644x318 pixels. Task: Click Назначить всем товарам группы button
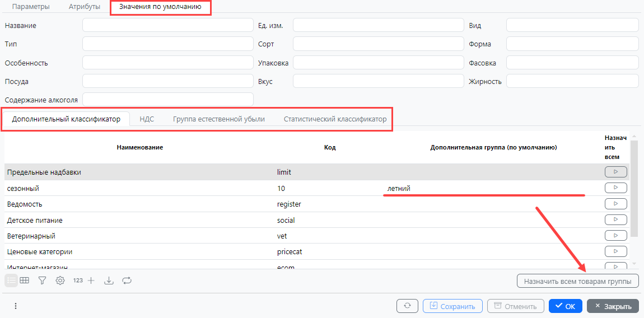pos(577,281)
